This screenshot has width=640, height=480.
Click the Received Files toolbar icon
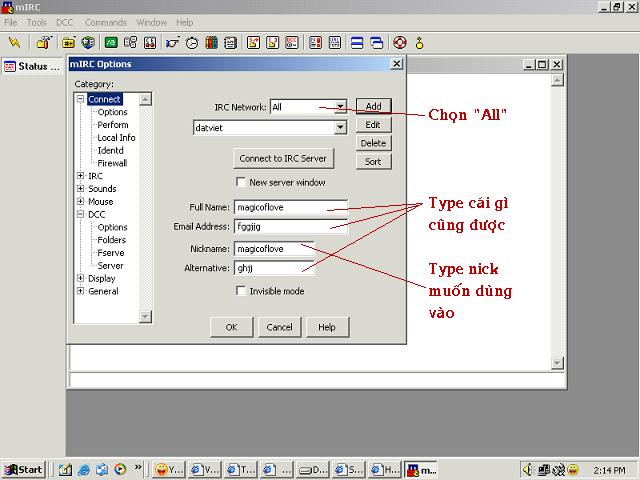pos(316,42)
